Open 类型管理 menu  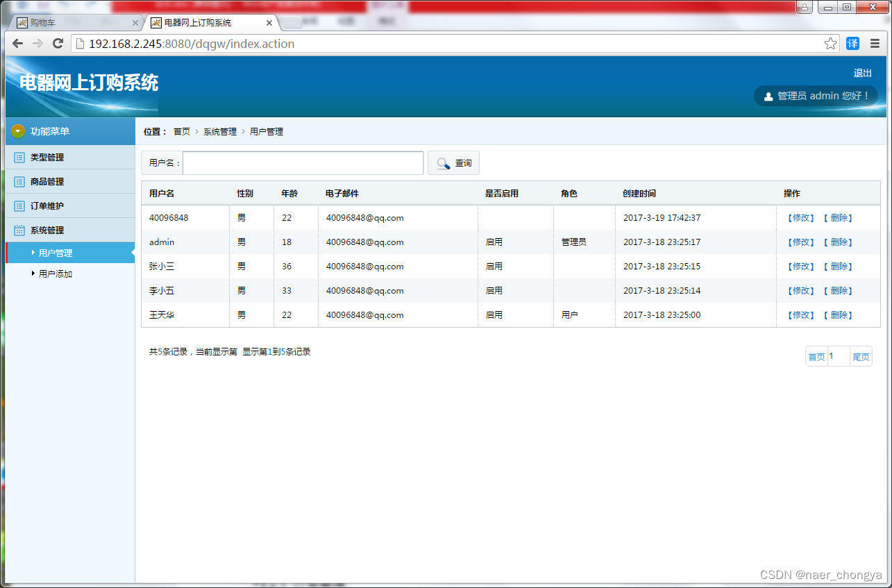[70, 158]
